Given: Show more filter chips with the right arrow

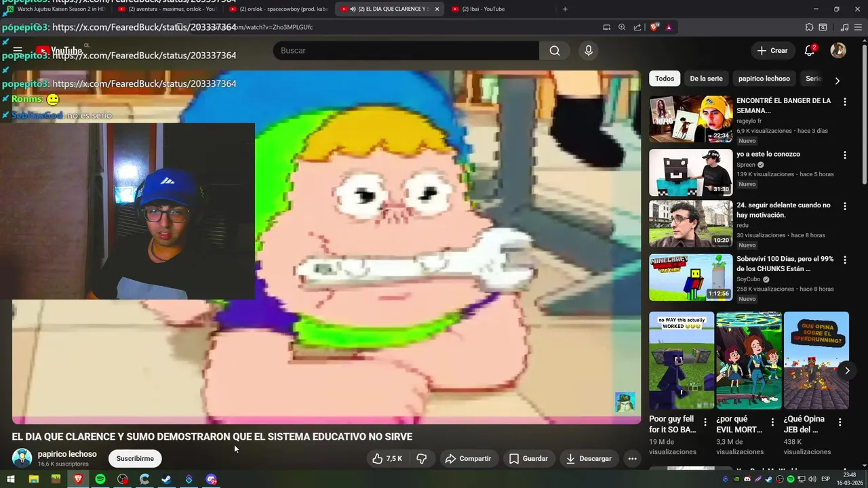Looking at the screenshot, I should [837, 80].
